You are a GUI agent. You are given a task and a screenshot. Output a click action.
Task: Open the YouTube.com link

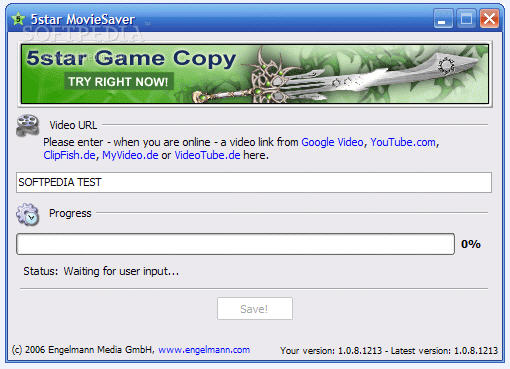point(403,142)
